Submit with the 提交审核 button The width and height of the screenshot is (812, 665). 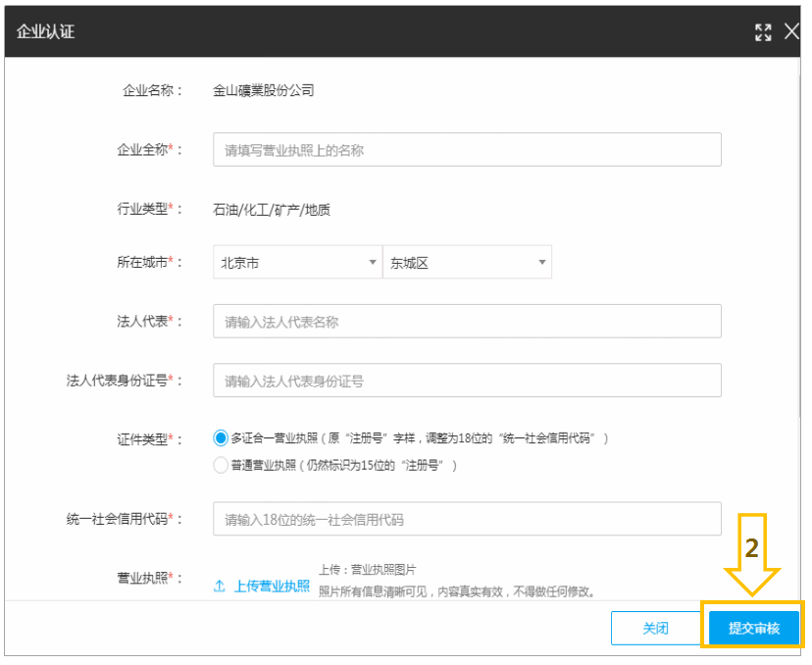click(753, 629)
